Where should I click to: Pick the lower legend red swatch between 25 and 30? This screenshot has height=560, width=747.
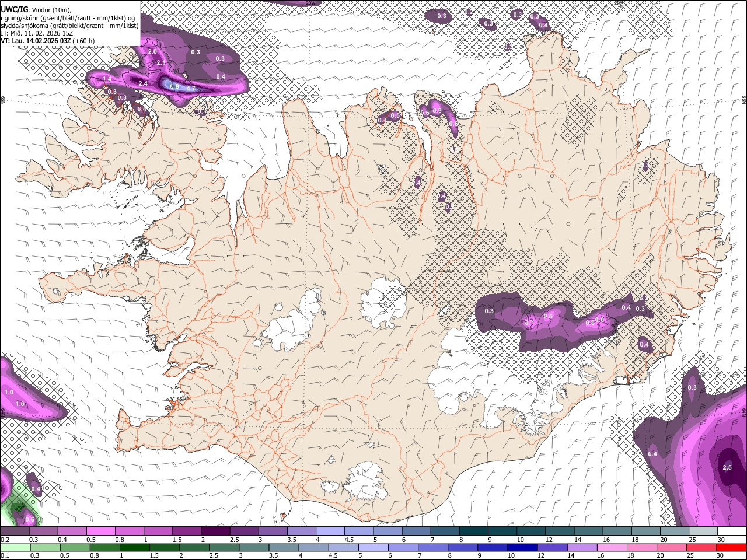pos(701,547)
